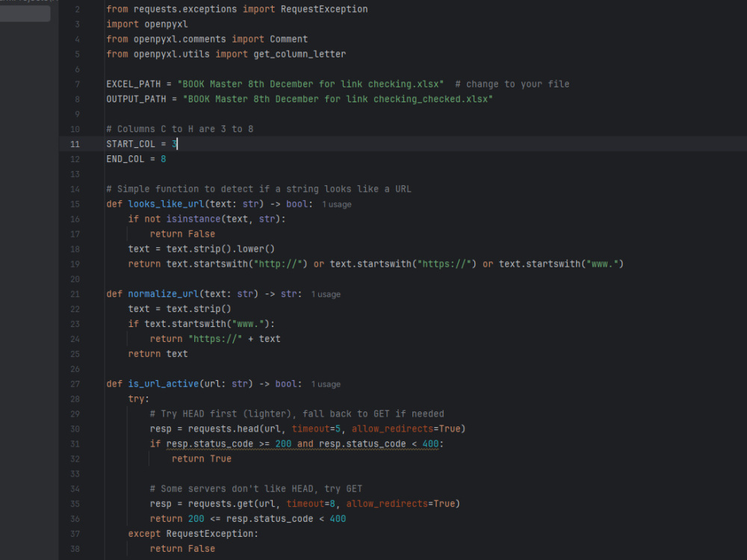Click line number 27 in the gutter
This screenshot has height=560, width=747.
coord(75,385)
